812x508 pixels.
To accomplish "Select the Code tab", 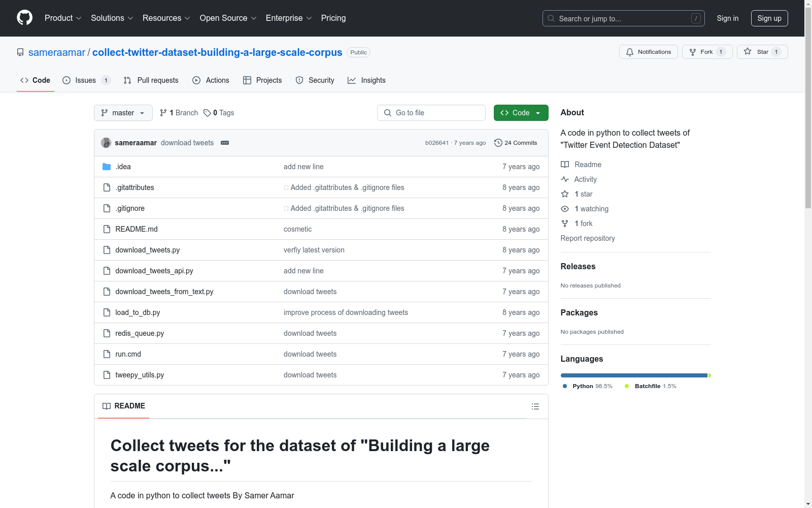I will (x=36, y=80).
